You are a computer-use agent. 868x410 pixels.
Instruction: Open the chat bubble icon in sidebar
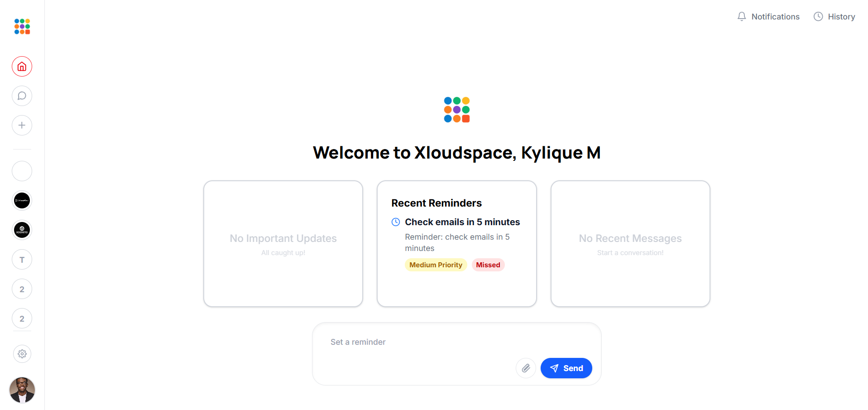pyautogui.click(x=22, y=96)
